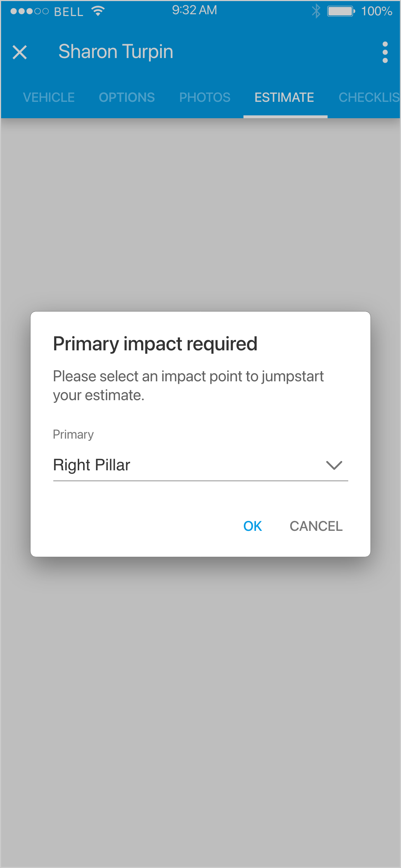Tap the Primary field label
401x868 pixels.
[73, 434]
